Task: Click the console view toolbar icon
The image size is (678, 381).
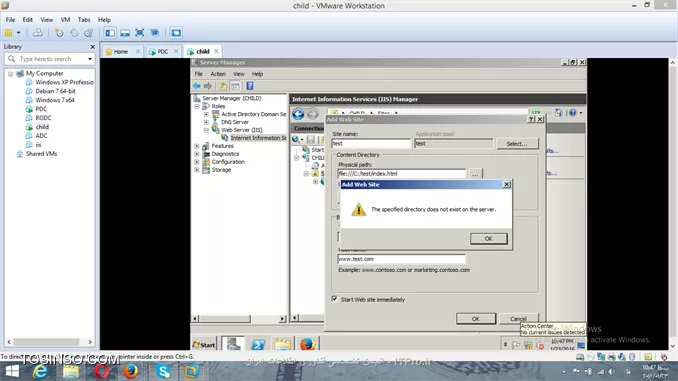Action: 176,32
